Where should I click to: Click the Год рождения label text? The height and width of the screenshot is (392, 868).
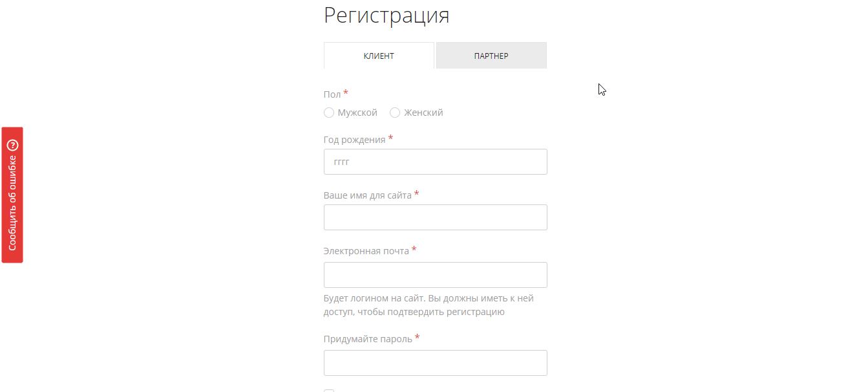[x=355, y=139]
